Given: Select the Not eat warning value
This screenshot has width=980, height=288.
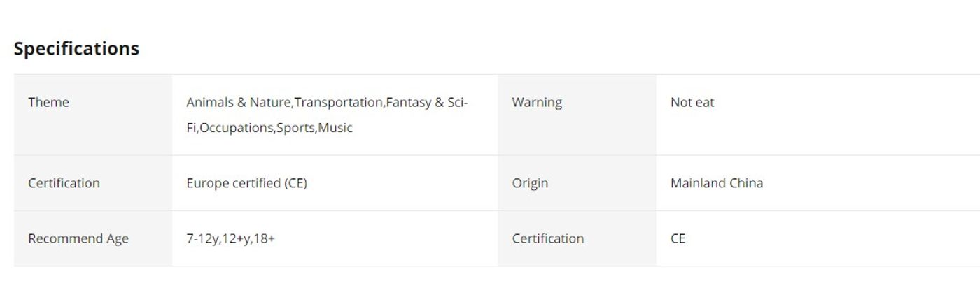Looking at the screenshot, I should 692,102.
